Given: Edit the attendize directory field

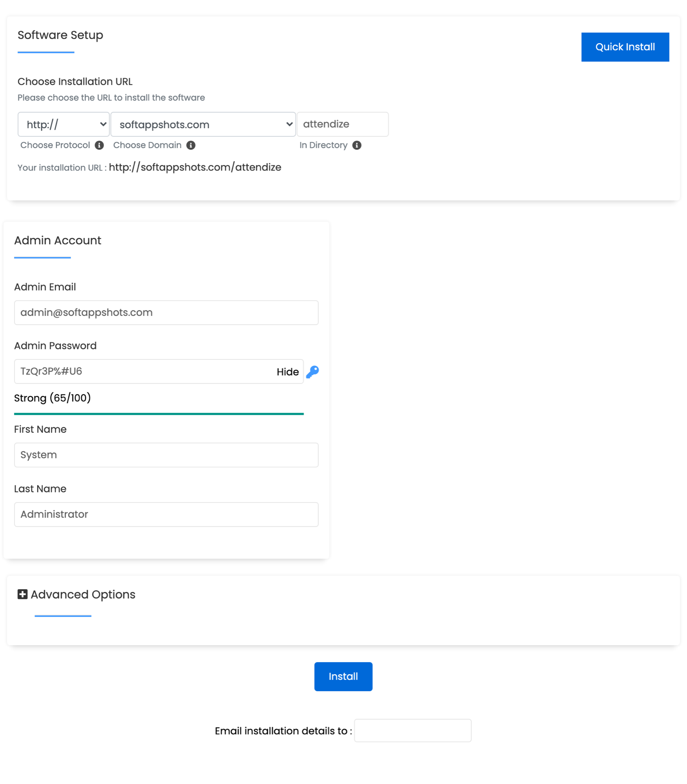Looking at the screenshot, I should point(342,124).
